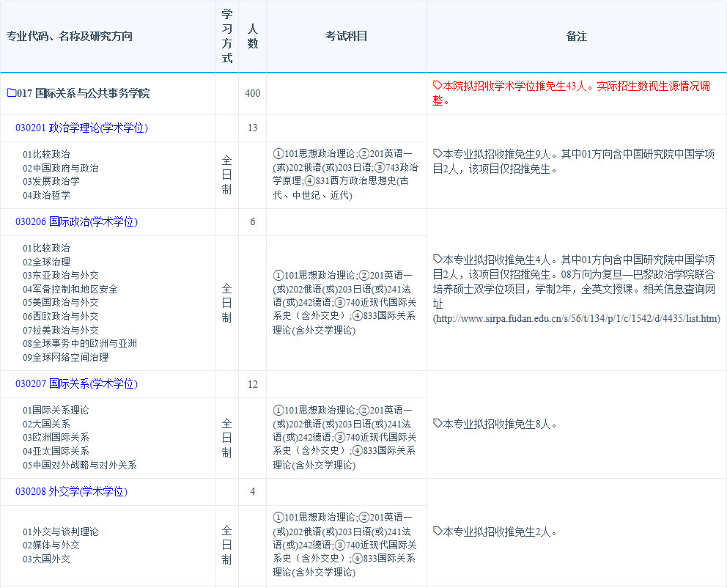This screenshot has height=588, width=727.
Task: Click the tag icon in the 国际政治 remark
Action: click(x=438, y=260)
